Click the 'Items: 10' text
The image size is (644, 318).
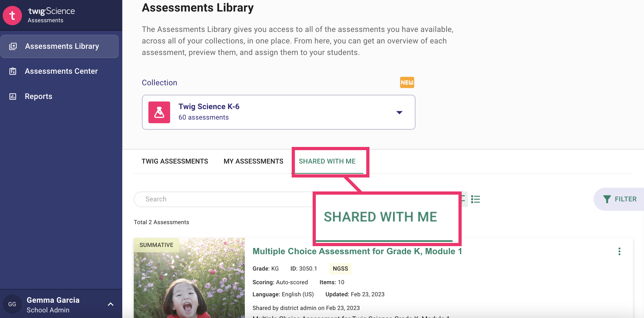[332, 282]
